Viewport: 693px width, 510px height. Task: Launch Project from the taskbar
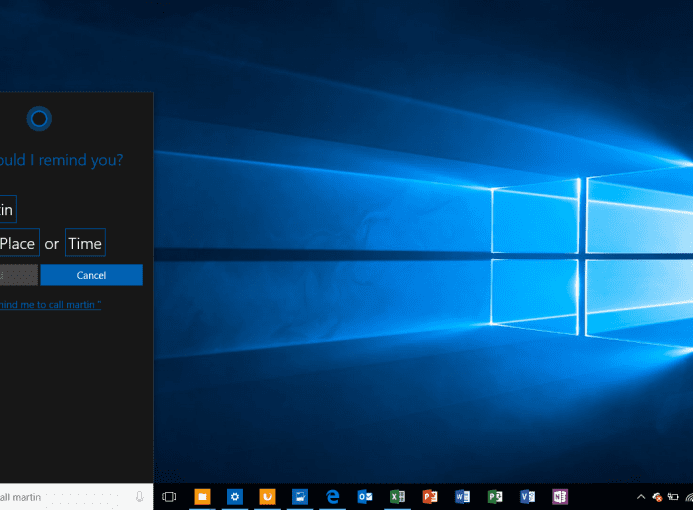495,497
